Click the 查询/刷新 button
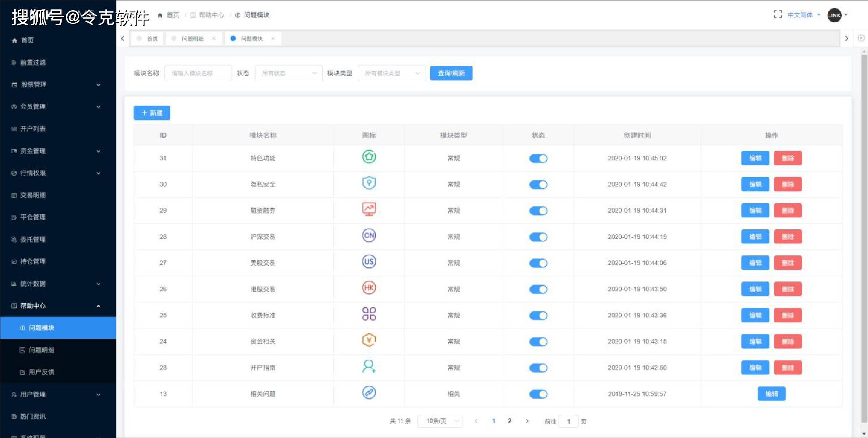Viewport: 868px width, 438px height. [451, 73]
